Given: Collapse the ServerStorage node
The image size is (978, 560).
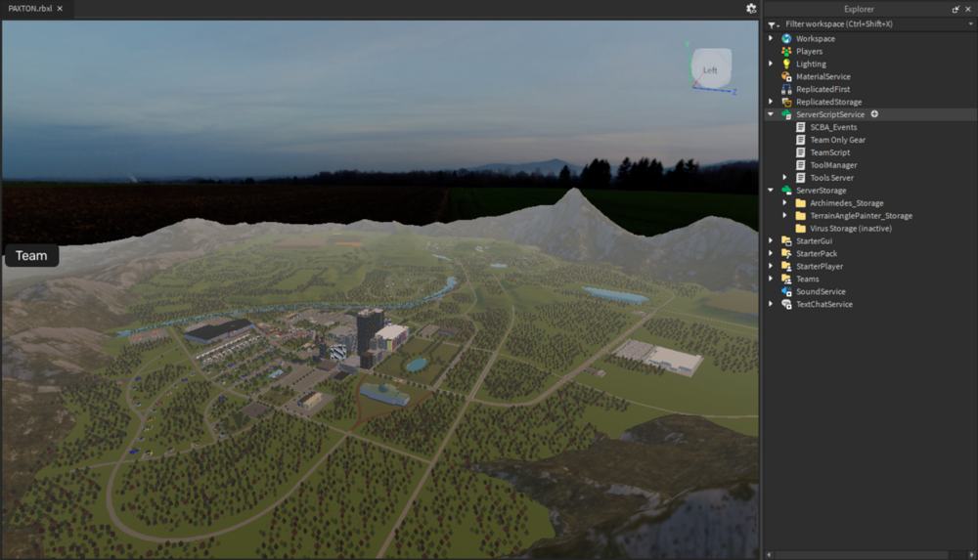Looking at the screenshot, I should click(771, 191).
